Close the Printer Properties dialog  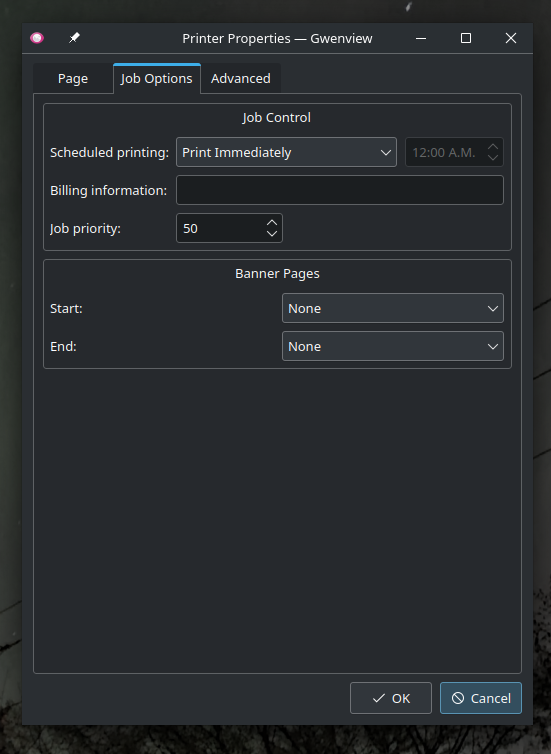pos(511,38)
